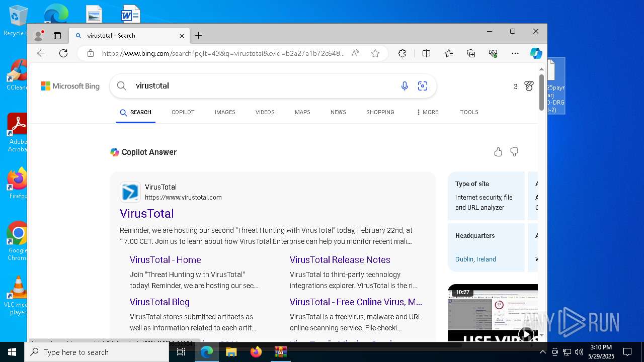This screenshot has width=644, height=362.
Task: Open the Adobe Acrobat desktop shortcut
Action: tap(17, 133)
